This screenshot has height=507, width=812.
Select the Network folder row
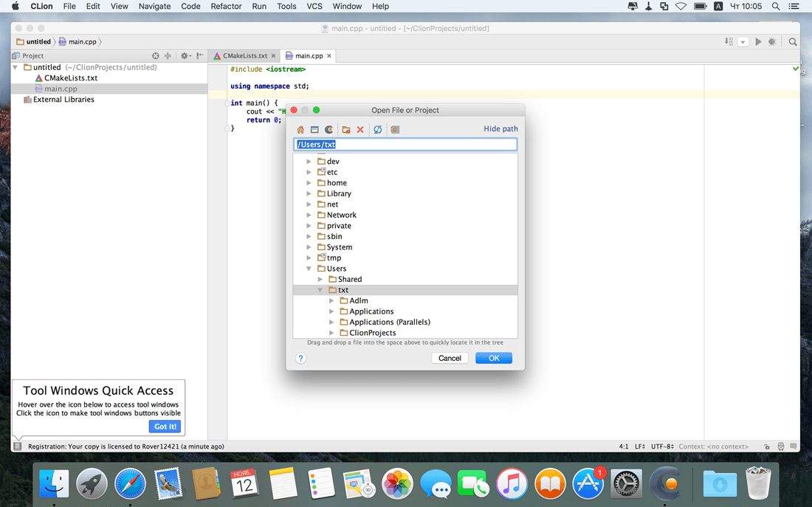point(405,215)
